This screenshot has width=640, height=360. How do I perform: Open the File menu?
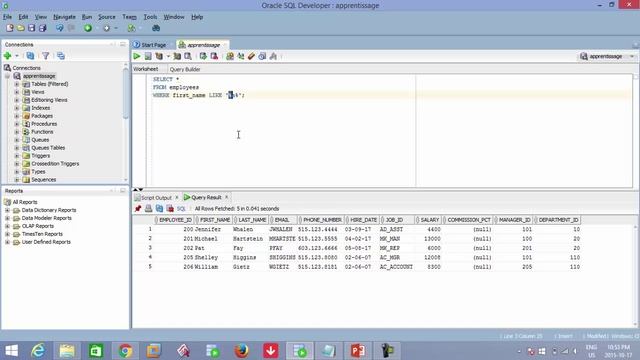[x=7, y=17]
